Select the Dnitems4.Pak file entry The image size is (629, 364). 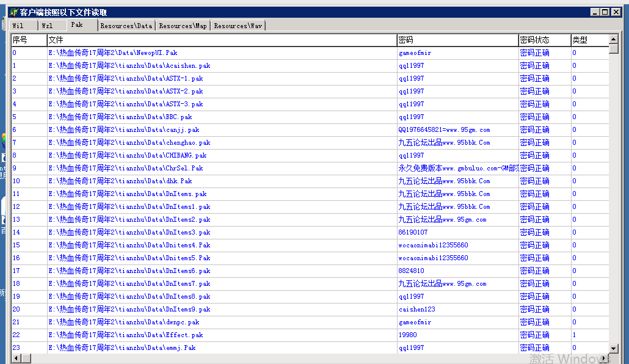coord(129,245)
